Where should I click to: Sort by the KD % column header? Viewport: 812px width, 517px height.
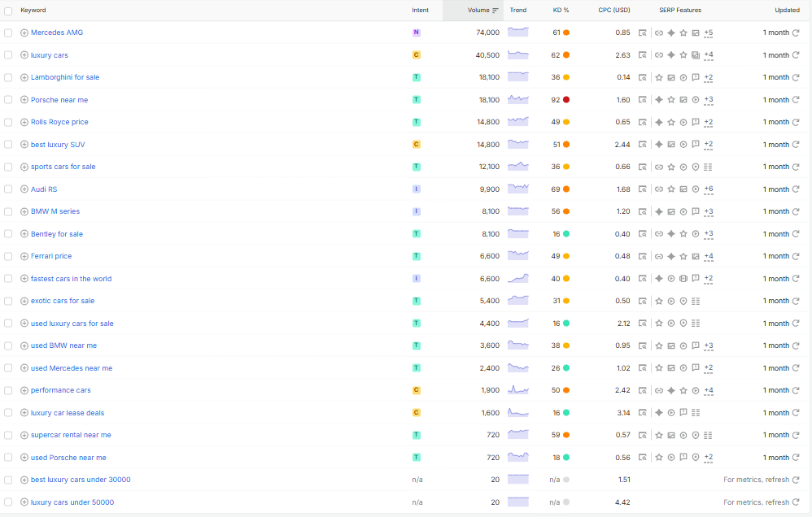561,11
